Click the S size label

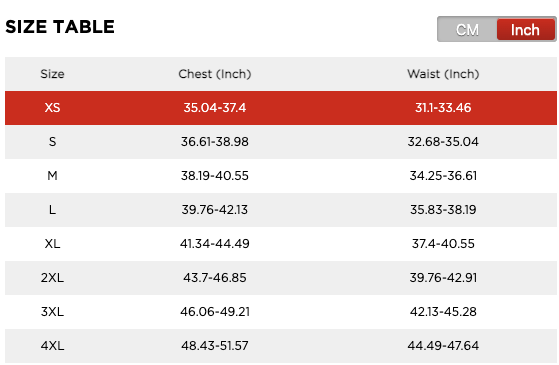52,142
